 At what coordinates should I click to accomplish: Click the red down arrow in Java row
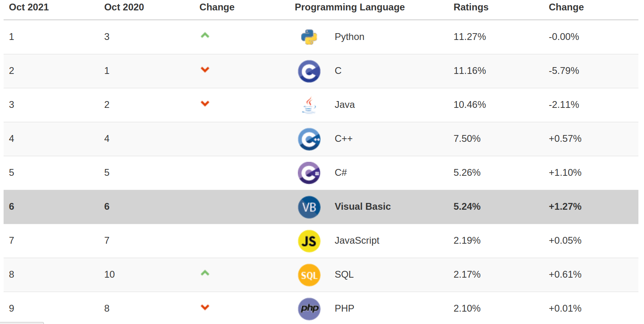click(205, 104)
